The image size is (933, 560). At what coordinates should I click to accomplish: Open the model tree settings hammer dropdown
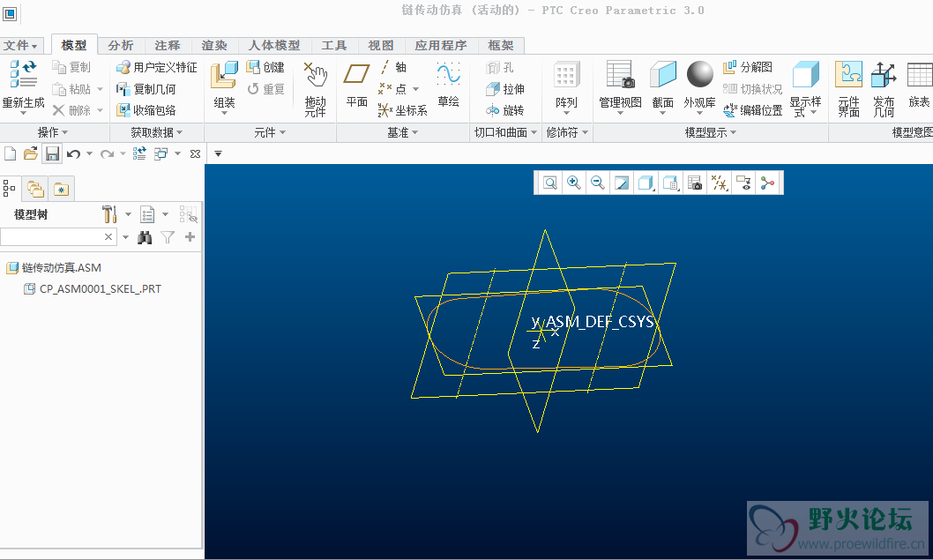(128, 214)
